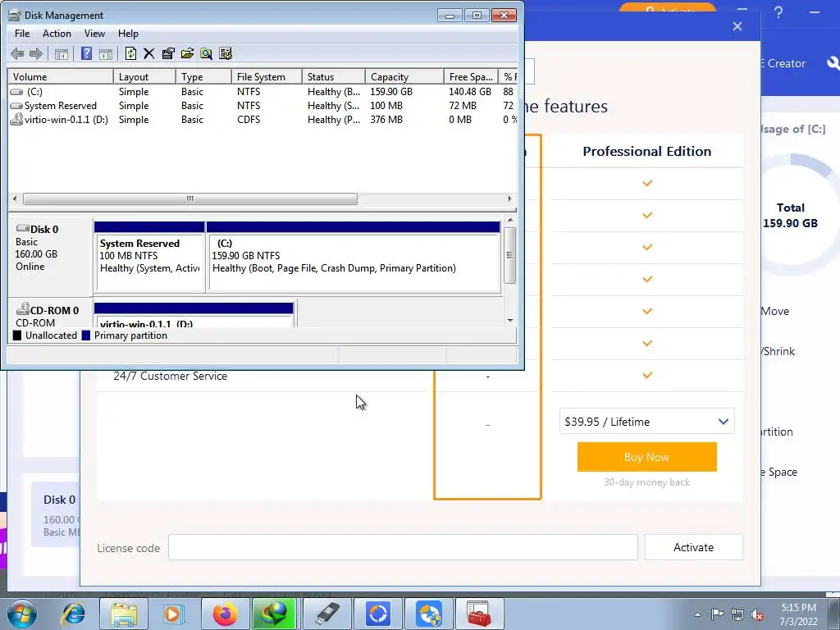The width and height of the screenshot is (840, 630).
Task: Click the Explore magnifier toolbar icon
Action: pos(206,53)
